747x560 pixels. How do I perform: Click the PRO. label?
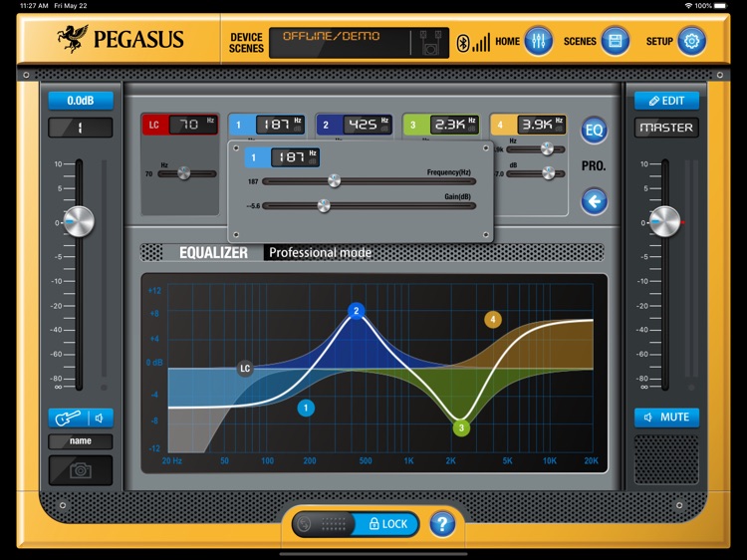click(x=594, y=166)
